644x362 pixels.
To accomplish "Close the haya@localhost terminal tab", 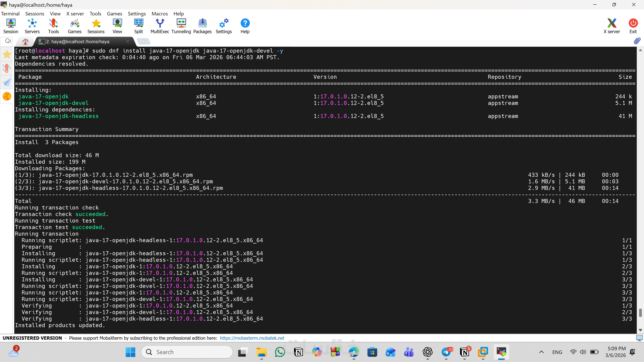I will [x=127, y=41].
